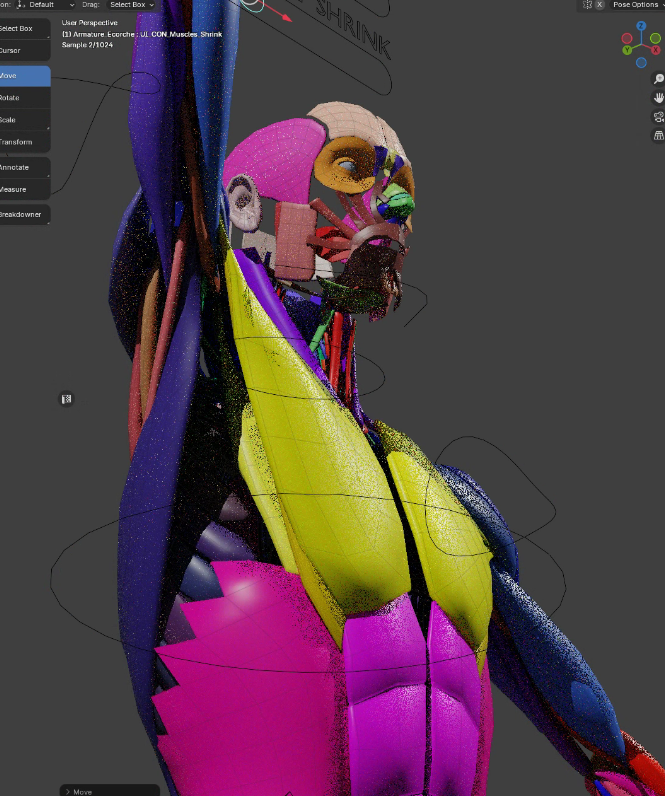The width and height of the screenshot is (665, 796).
Task: Toggle perspective/orthographic grid icon
Action: (x=658, y=136)
